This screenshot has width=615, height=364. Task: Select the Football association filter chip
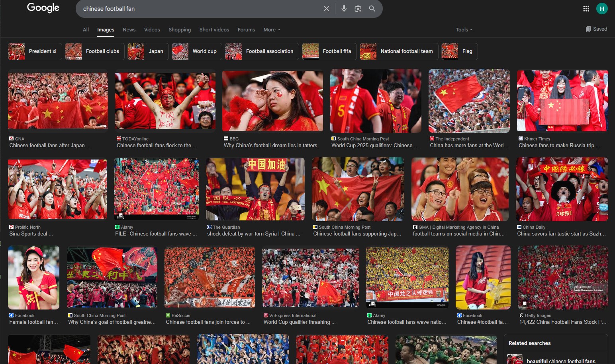[262, 51]
